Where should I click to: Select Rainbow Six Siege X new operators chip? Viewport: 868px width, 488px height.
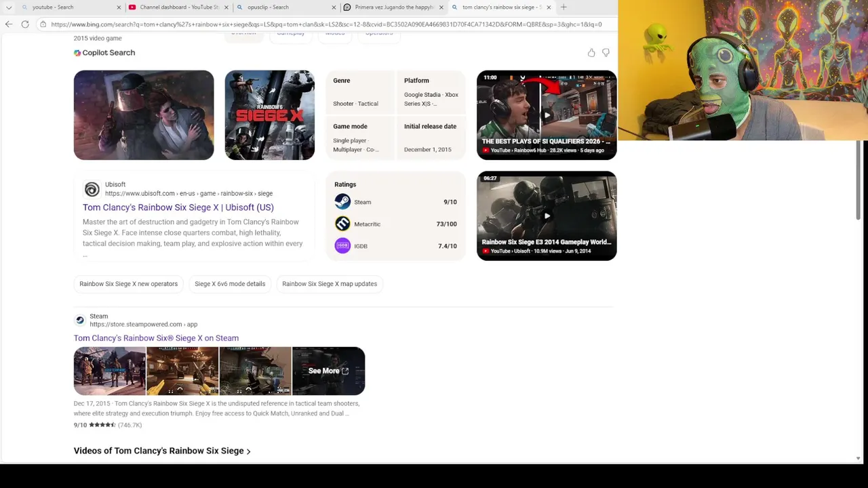point(128,284)
